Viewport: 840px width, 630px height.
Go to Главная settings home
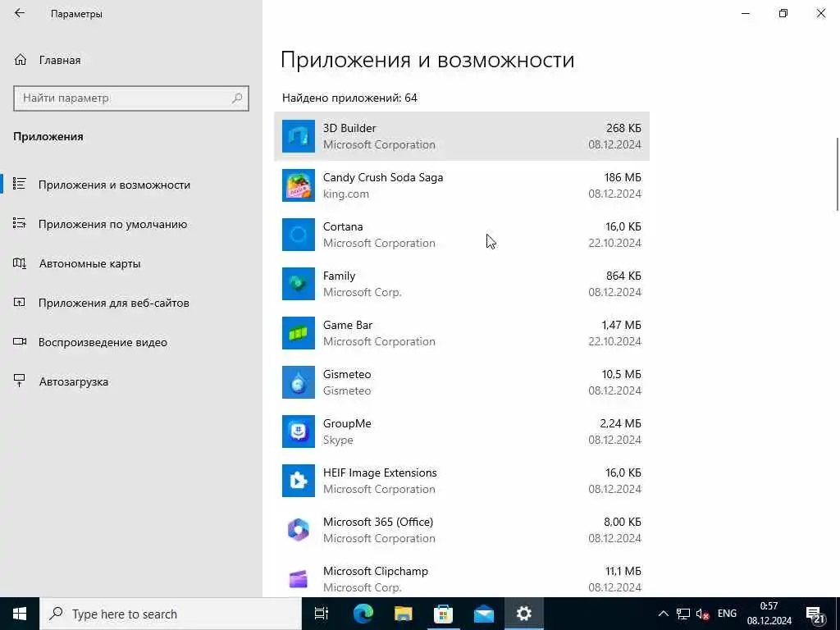click(131, 60)
